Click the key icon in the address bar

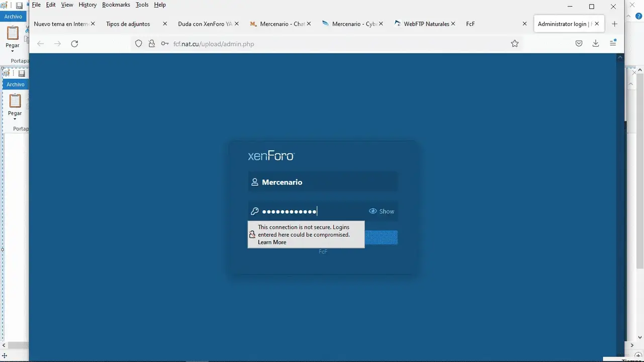pyautogui.click(x=165, y=44)
